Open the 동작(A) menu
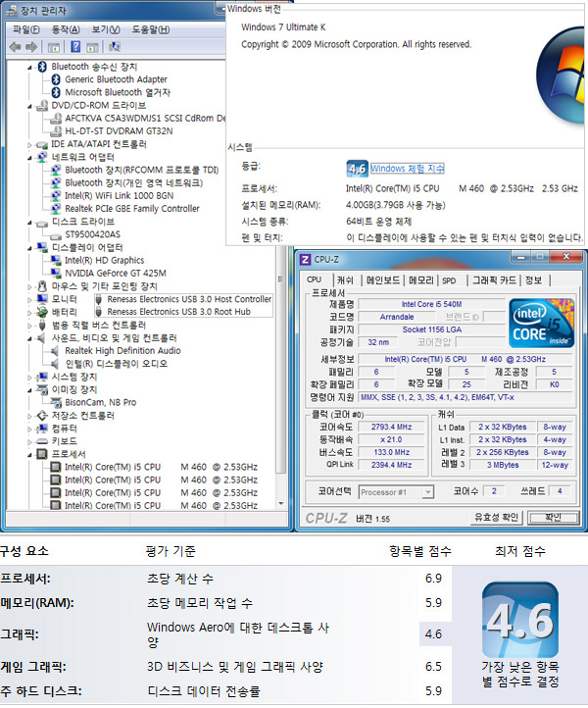Image resolution: width=588 pixels, height=708 pixels. (66, 29)
